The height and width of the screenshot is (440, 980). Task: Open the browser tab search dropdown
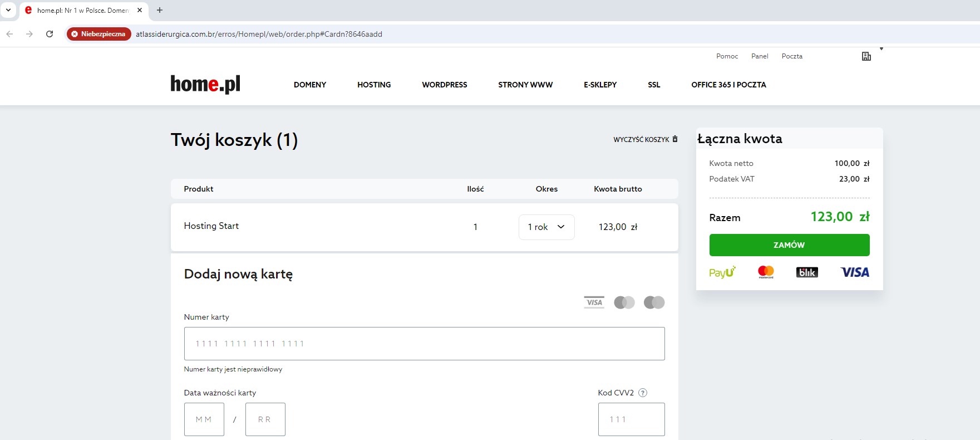pyautogui.click(x=8, y=10)
